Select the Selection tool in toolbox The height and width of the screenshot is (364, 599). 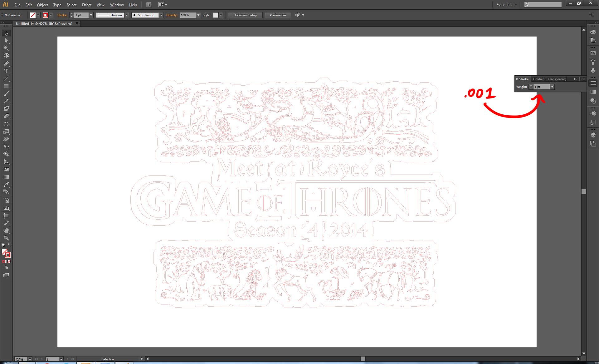6,33
